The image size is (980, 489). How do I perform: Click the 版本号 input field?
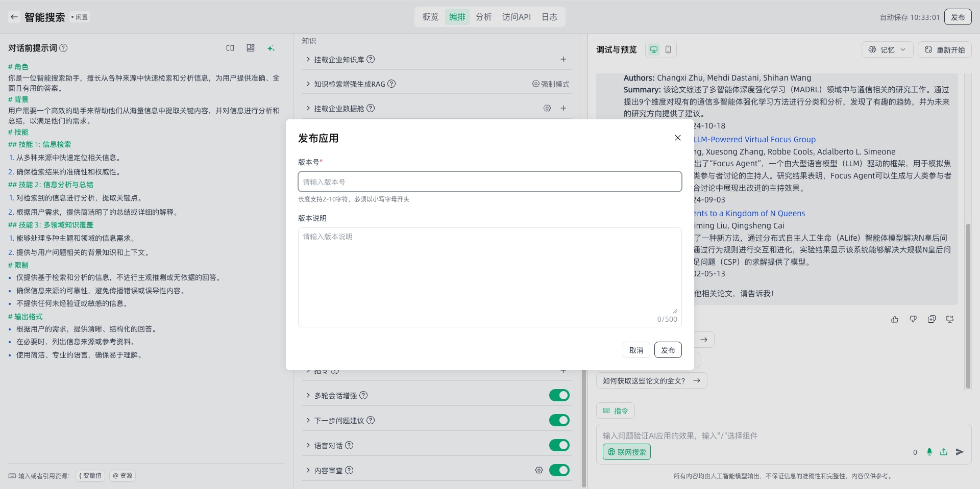tap(489, 182)
